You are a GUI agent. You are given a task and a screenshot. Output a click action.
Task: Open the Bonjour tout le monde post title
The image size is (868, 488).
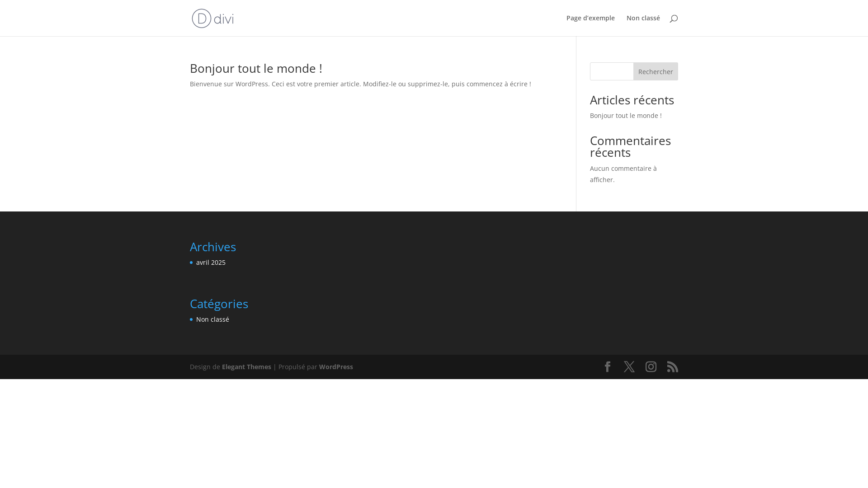click(256, 68)
